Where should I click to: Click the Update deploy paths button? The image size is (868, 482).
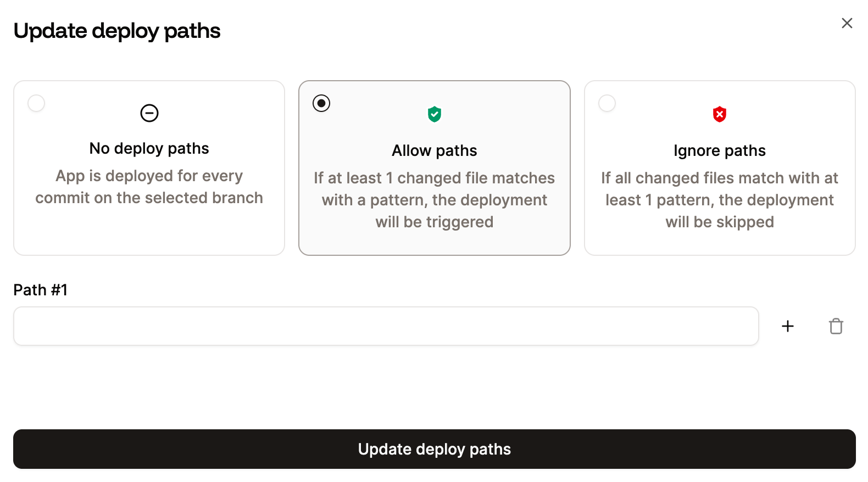point(434,449)
